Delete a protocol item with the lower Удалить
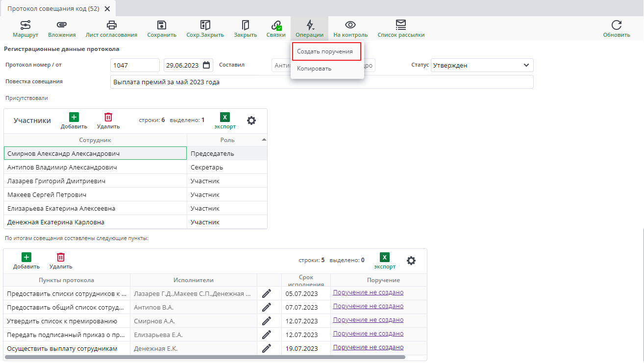The height and width of the screenshot is (363, 644). pos(61,261)
